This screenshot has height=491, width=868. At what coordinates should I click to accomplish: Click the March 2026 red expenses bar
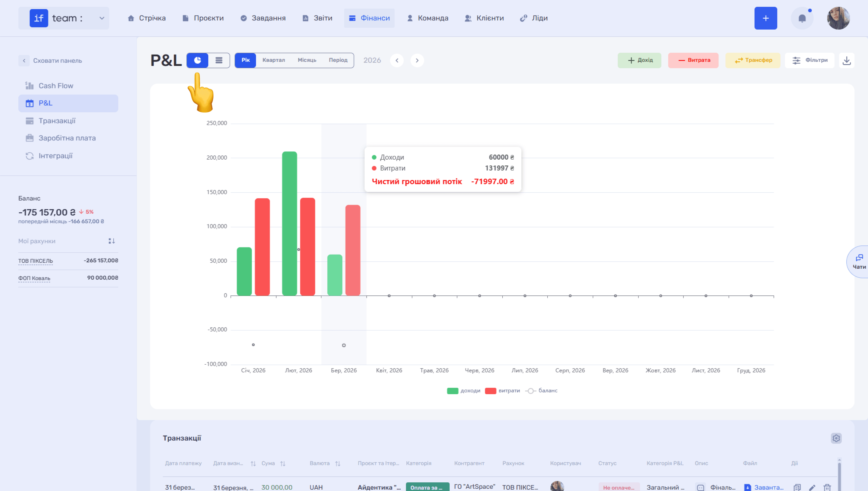pos(353,251)
